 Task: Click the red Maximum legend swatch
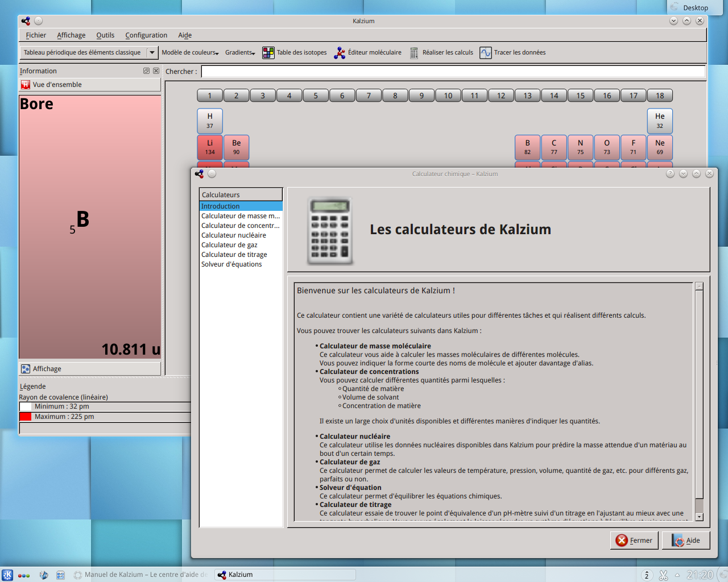[26, 417]
